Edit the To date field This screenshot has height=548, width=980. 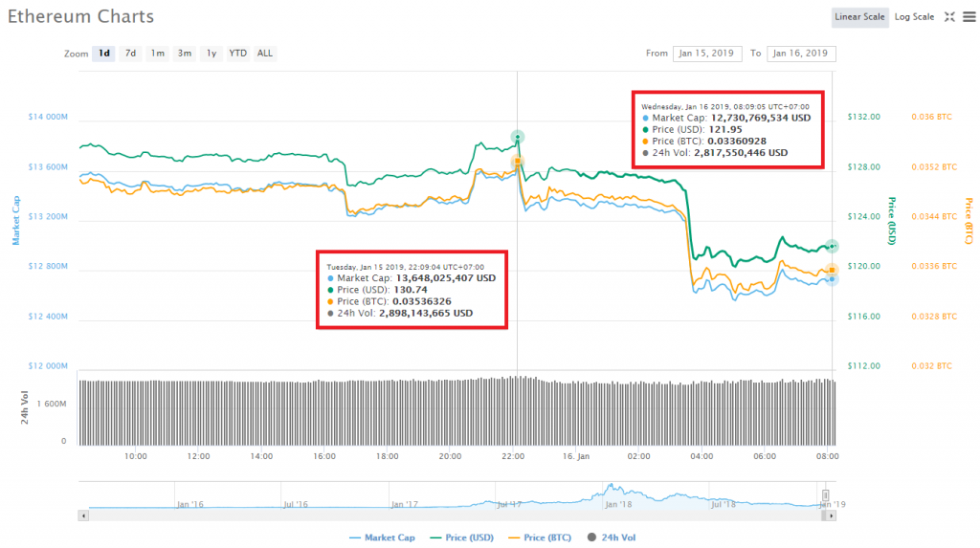[801, 54]
